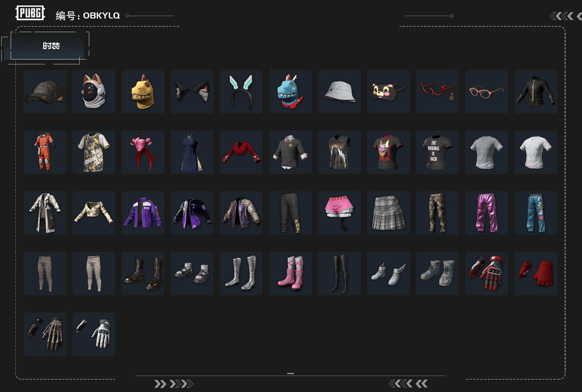Select the code text OBKYLQ
The width and height of the screenshot is (582, 392).
pyautogui.click(x=101, y=15)
